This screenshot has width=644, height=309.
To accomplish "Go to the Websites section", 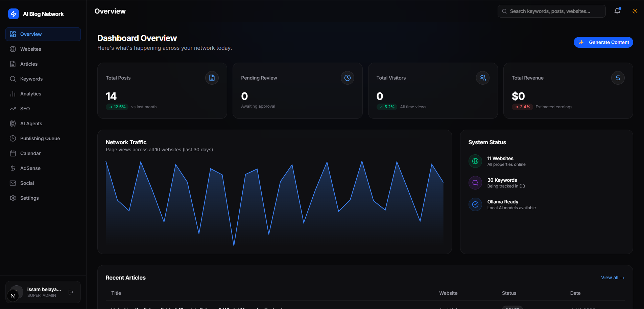I will (x=43, y=49).
